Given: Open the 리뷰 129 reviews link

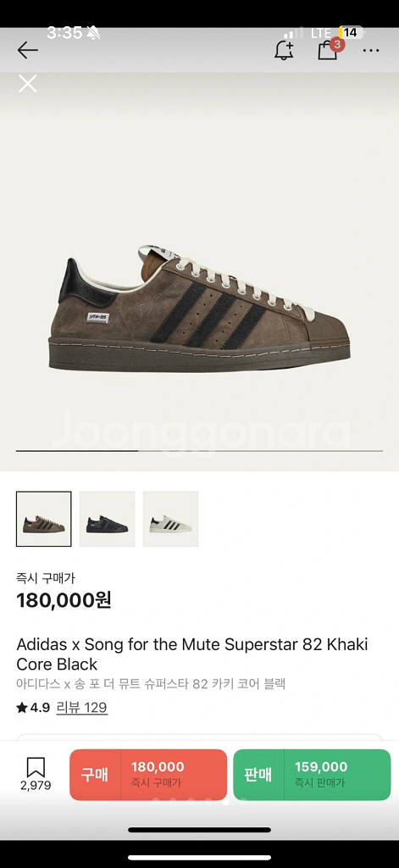Looking at the screenshot, I should (x=82, y=708).
